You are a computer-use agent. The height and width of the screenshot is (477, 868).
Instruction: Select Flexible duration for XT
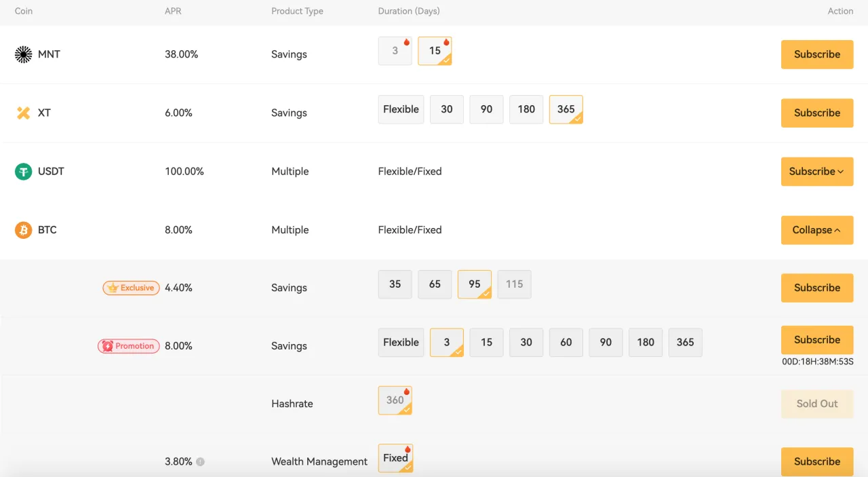click(401, 109)
